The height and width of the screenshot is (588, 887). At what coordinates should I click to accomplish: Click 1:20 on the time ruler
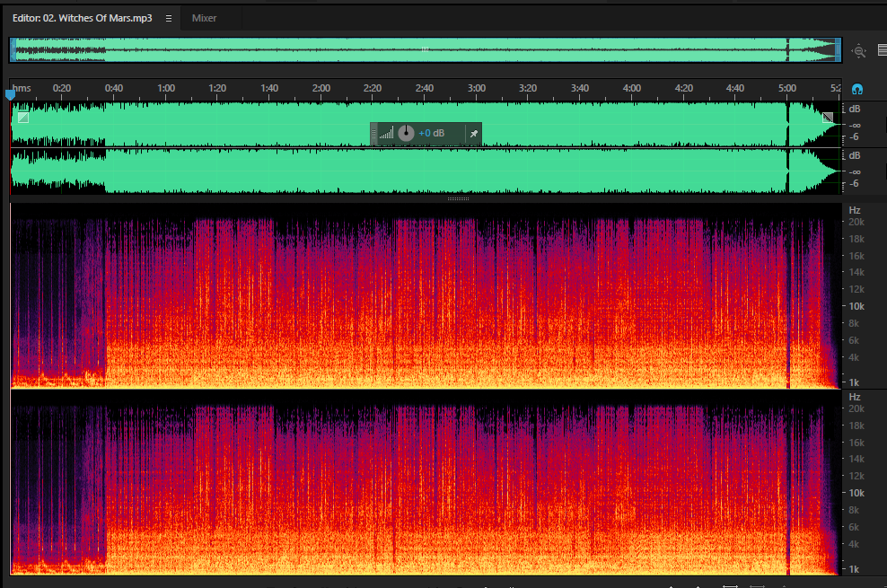click(x=217, y=88)
